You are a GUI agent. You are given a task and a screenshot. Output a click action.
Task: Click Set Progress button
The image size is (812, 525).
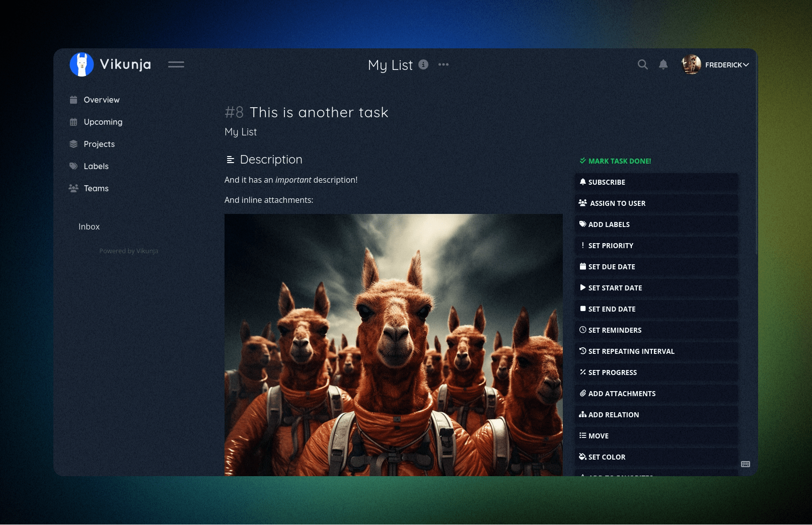[x=656, y=372]
